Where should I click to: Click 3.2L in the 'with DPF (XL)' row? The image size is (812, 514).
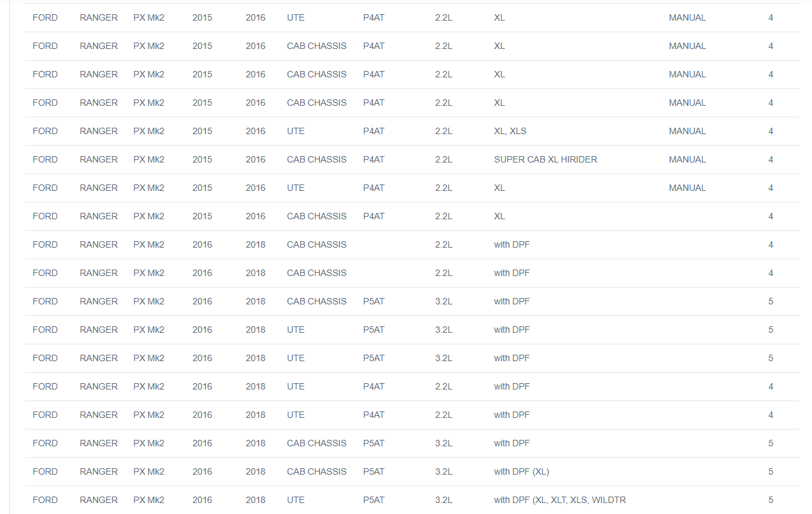tap(443, 471)
